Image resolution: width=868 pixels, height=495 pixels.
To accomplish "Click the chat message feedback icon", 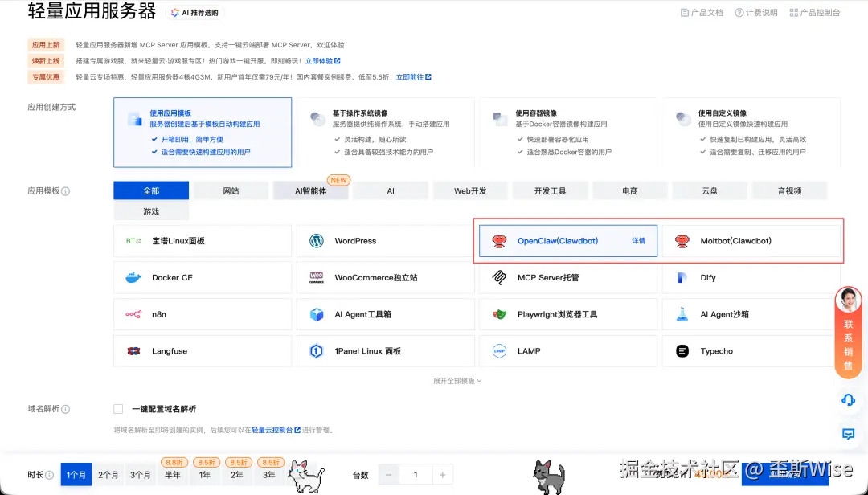I will pyautogui.click(x=848, y=434).
